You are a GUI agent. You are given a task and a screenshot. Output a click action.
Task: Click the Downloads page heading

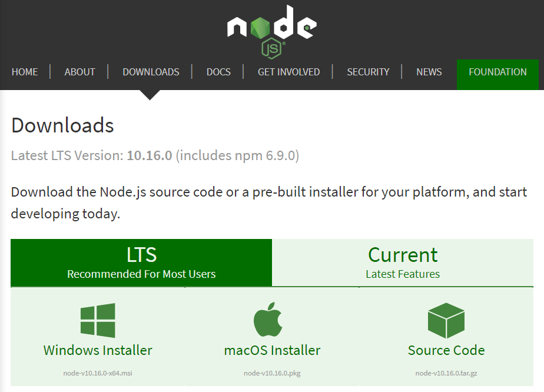click(x=62, y=125)
